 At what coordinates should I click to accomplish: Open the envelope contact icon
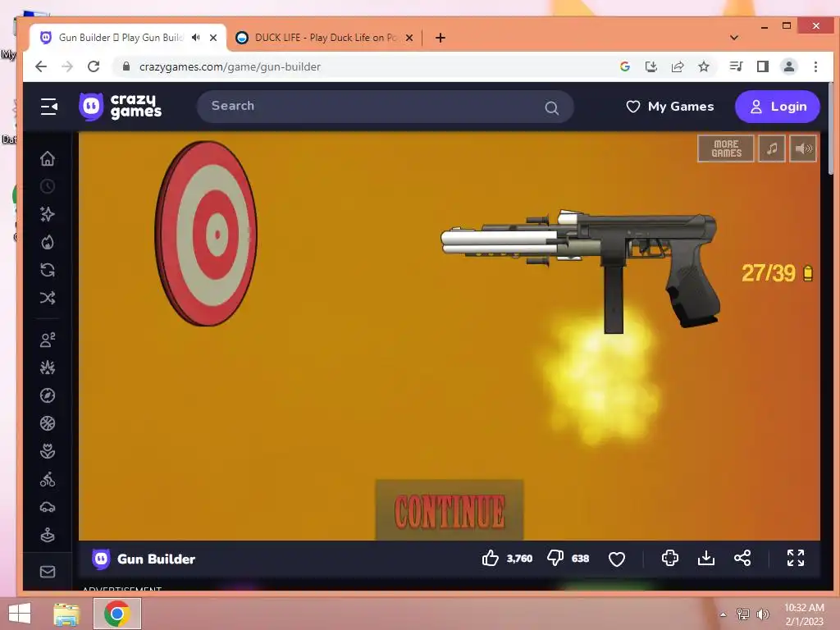(x=48, y=572)
